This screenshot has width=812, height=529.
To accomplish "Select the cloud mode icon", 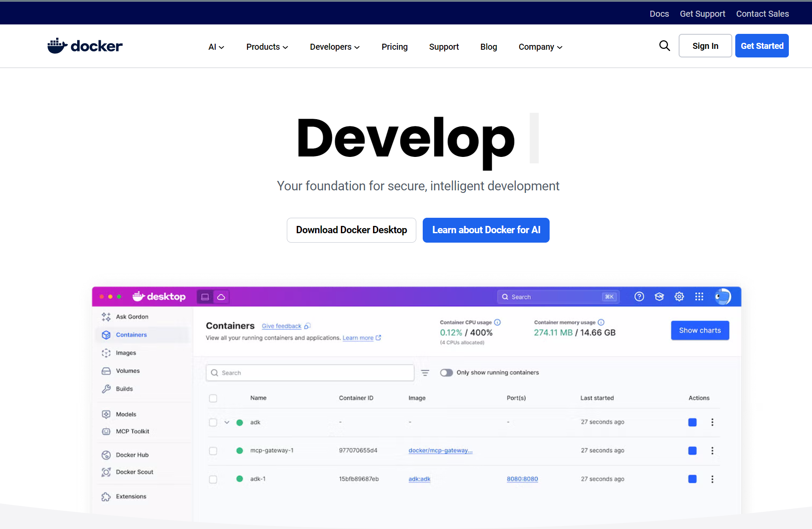I will point(221,297).
